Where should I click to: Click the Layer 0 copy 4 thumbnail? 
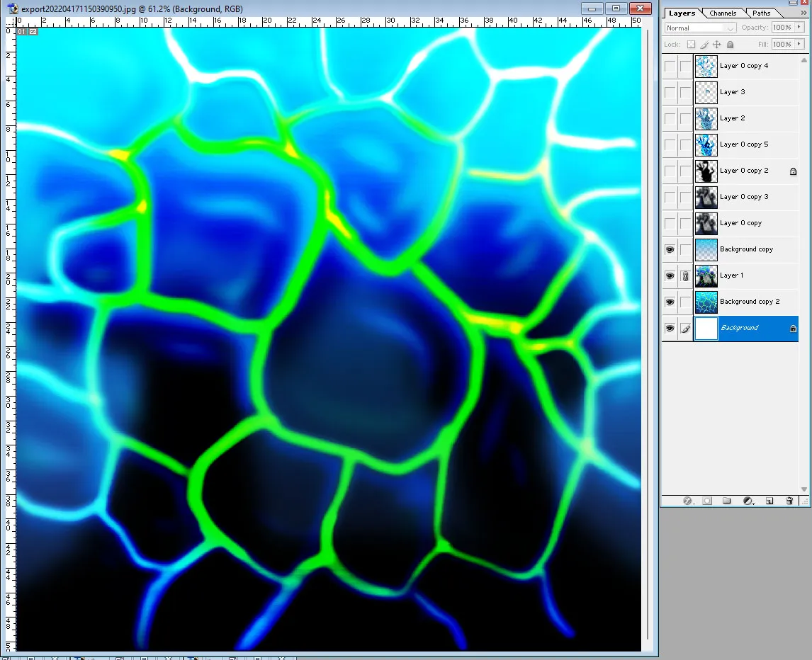tap(706, 67)
